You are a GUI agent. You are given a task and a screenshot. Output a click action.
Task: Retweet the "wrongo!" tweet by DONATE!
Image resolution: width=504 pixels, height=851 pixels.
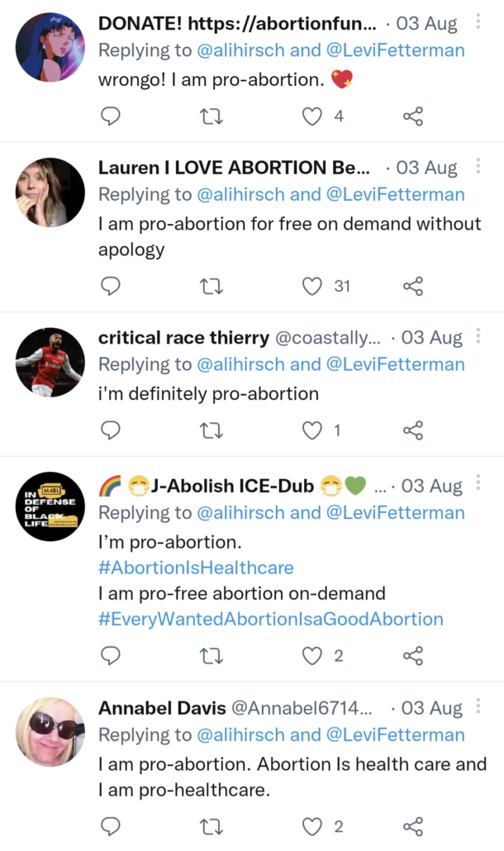click(x=212, y=116)
